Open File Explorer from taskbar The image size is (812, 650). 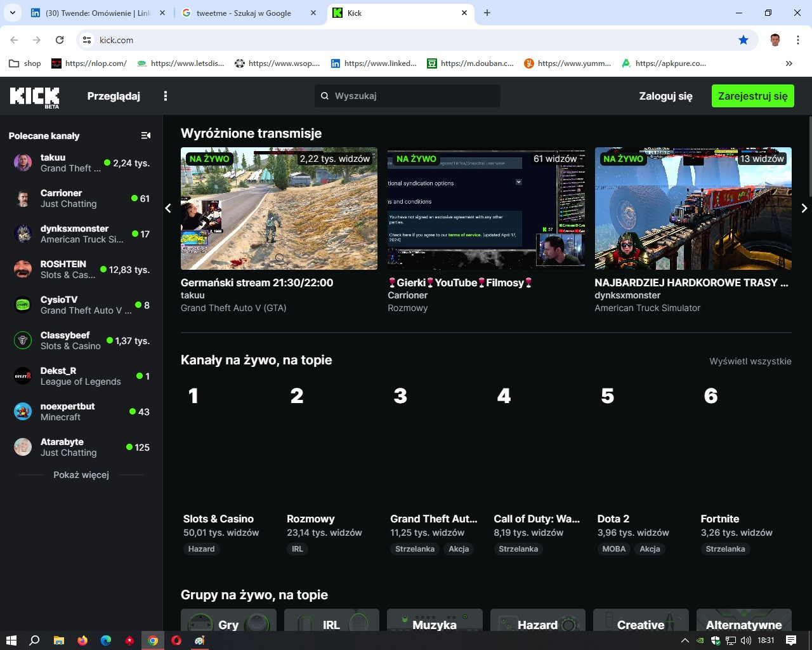point(58,640)
